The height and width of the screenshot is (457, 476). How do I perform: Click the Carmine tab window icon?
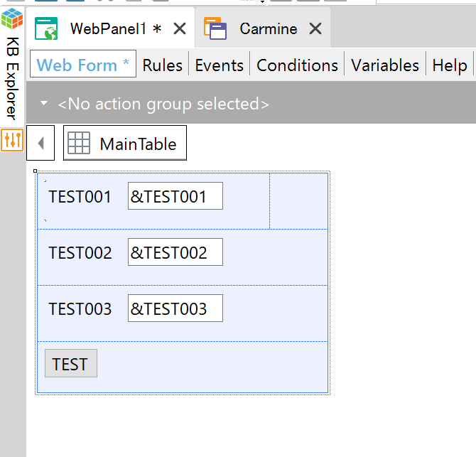tap(215, 28)
